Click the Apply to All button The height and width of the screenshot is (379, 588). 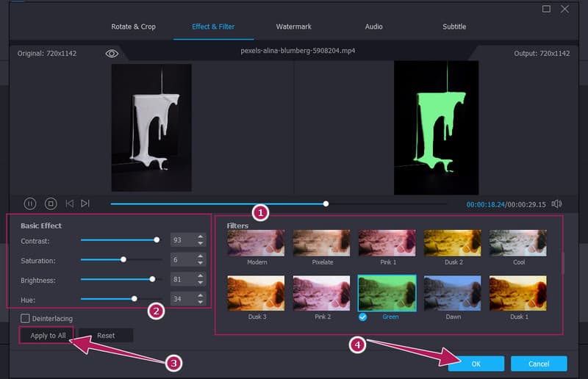47,335
